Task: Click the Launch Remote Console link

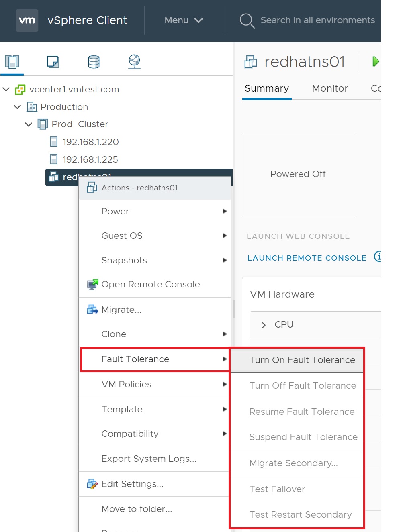Action: [x=307, y=258]
